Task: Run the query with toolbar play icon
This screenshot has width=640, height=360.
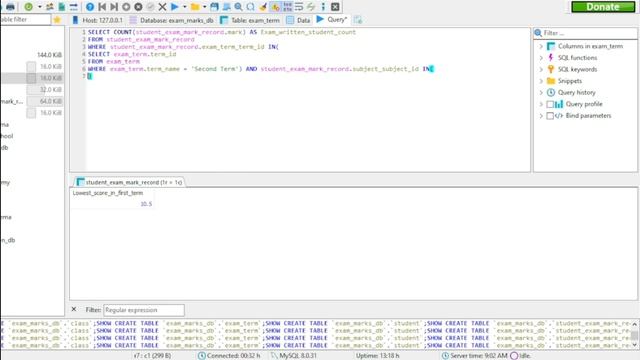Action: click(175, 7)
